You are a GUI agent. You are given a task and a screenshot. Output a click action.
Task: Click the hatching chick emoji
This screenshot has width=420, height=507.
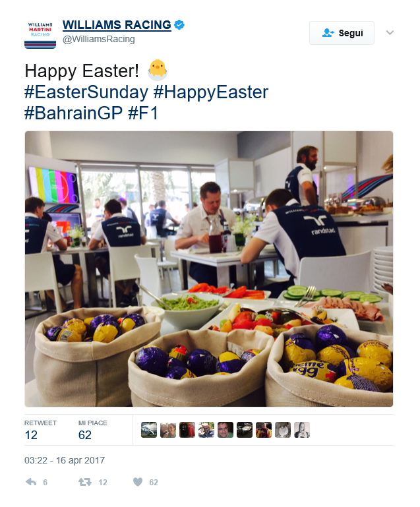157,69
